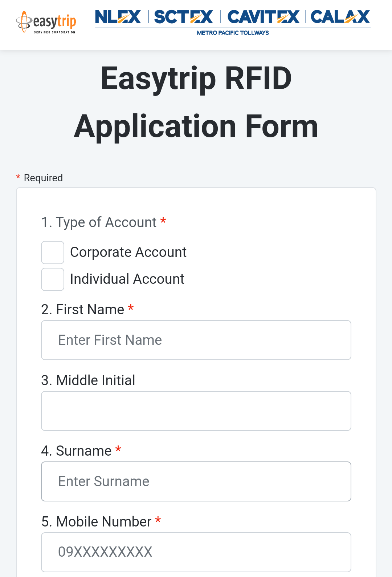Image resolution: width=392 pixels, height=577 pixels.
Task: Click the Mobile Number field label
Action: click(x=97, y=522)
